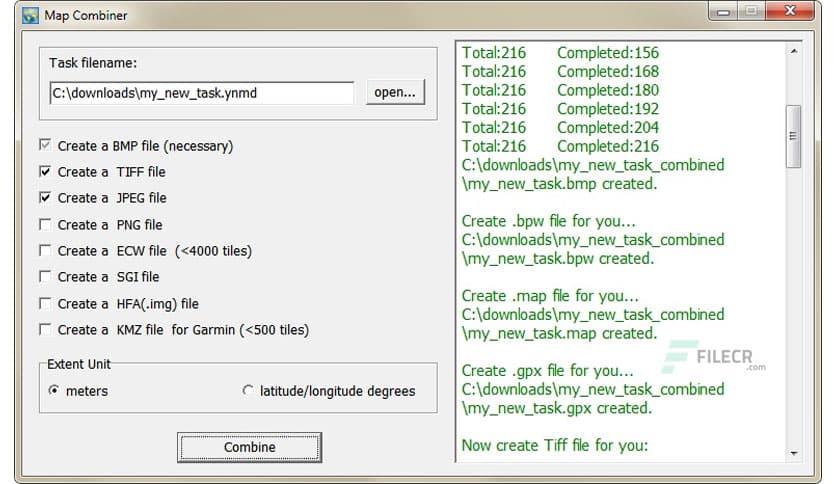Click log line Completed:204

[608, 127]
